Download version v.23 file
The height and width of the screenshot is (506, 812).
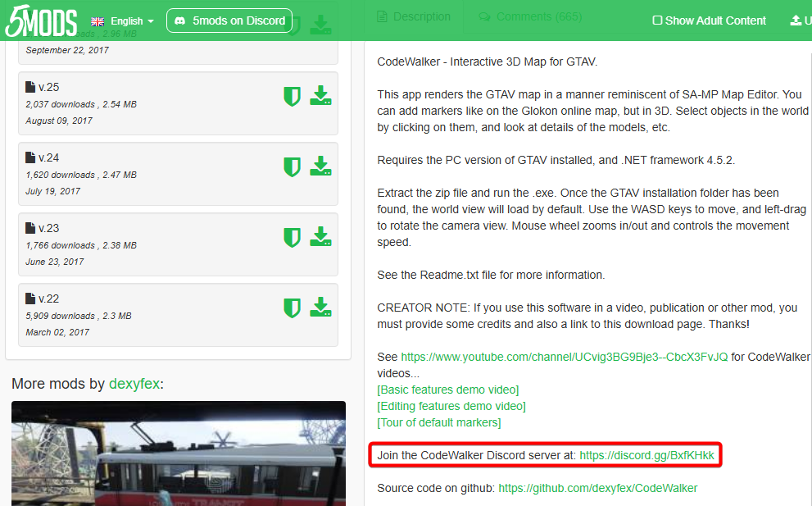[x=320, y=237]
